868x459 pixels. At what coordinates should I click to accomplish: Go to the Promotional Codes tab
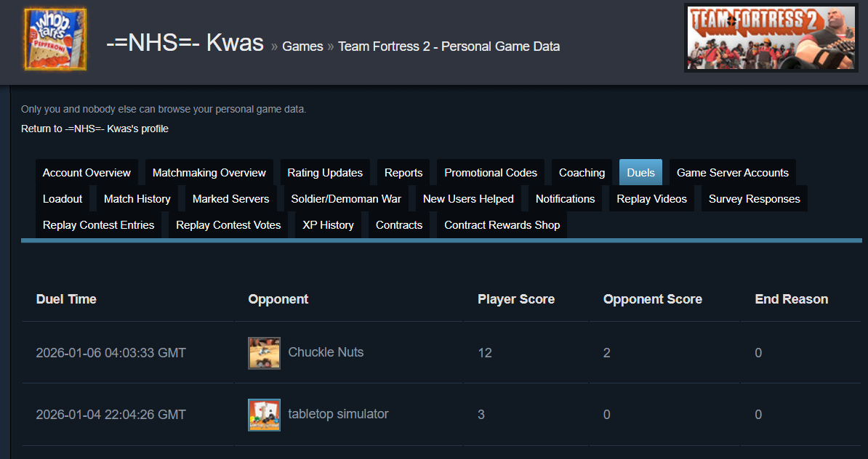[491, 173]
